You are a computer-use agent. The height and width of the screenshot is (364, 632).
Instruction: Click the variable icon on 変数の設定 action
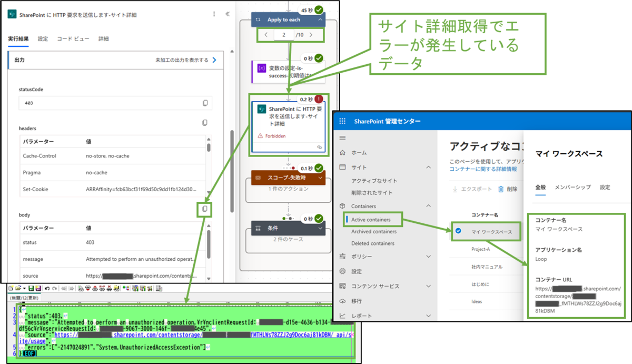pos(261,68)
